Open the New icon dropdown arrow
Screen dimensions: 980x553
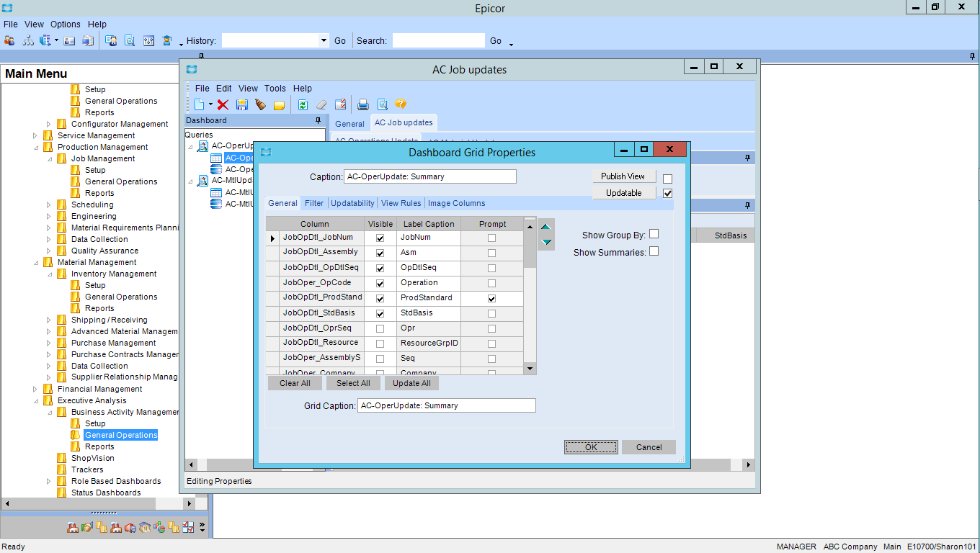click(210, 104)
